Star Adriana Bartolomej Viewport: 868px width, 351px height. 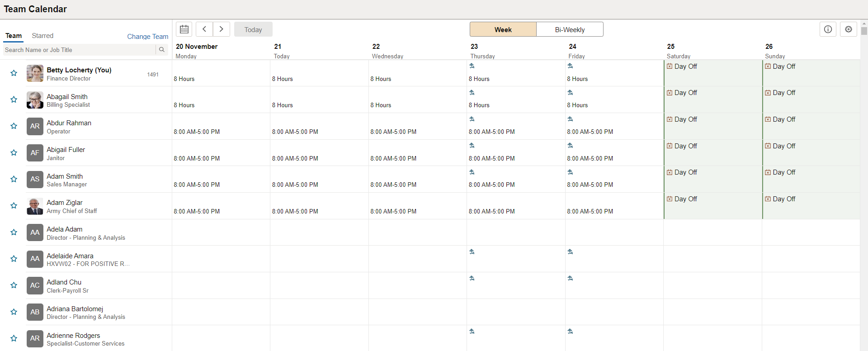(14, 312)
